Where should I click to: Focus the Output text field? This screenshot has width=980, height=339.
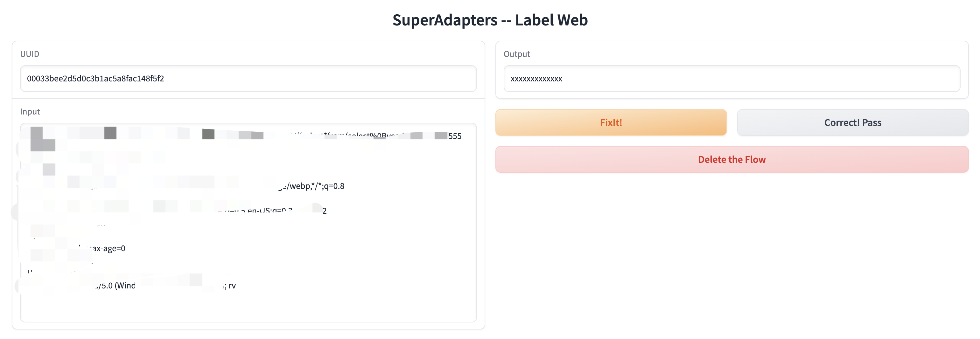pyautogui.click(x=731, y=78)
